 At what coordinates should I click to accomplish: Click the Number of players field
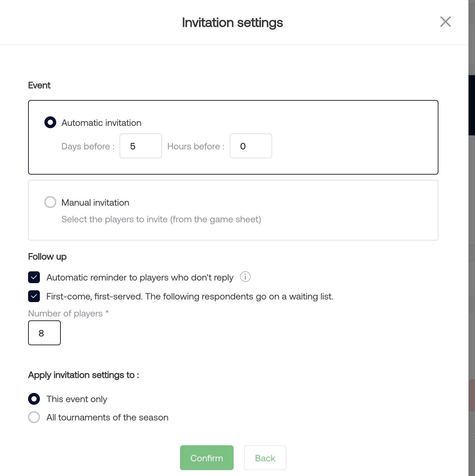tap(44, 333)
